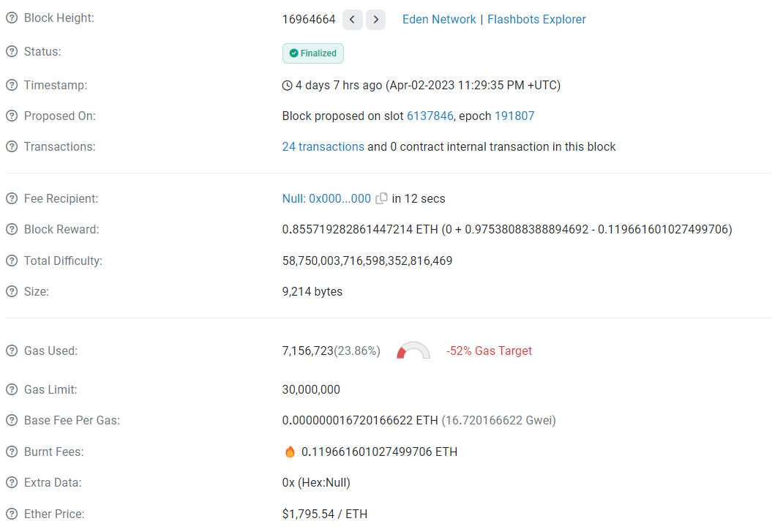
Task: Click the gas usage gauge icon
Action: click(413, 351)
